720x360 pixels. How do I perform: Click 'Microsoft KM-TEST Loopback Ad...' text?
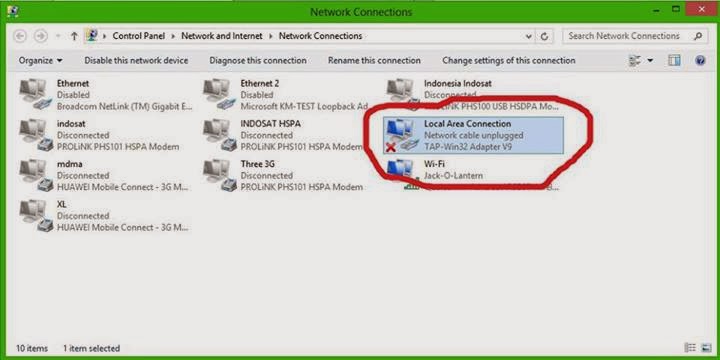click(x=304, y=107)
